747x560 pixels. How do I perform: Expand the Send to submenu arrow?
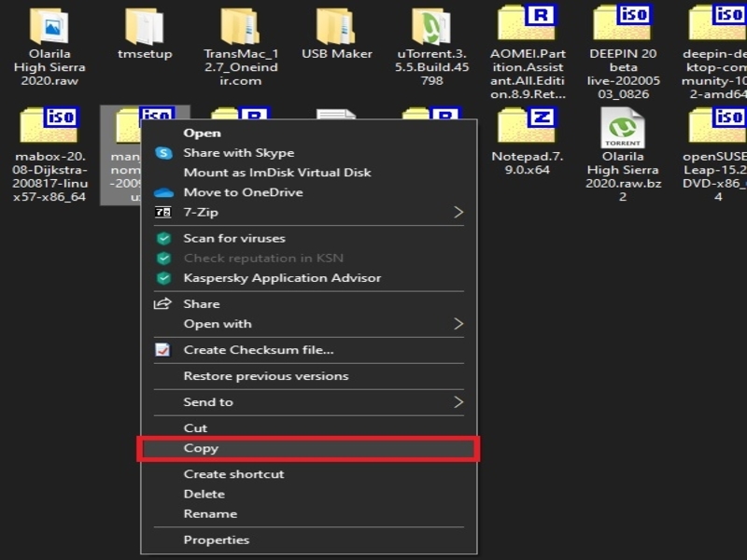tap(458, 402)
